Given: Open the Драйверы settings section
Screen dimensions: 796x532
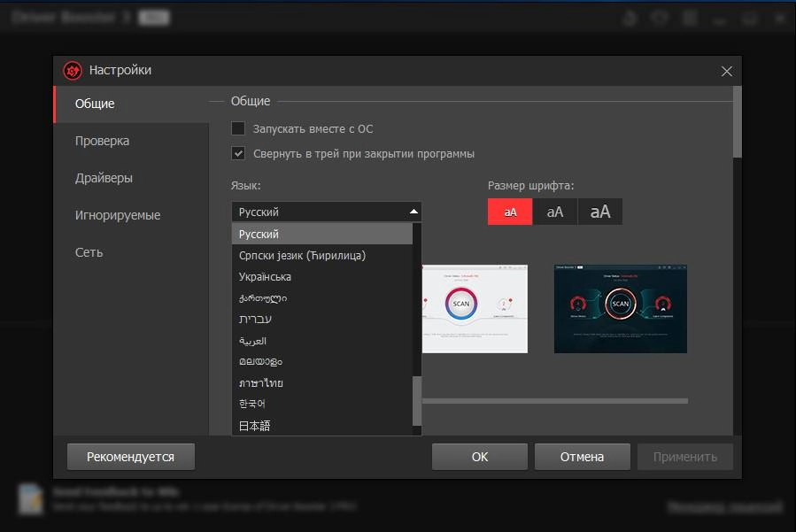Looking at the screenshot, I should (131, 178).
